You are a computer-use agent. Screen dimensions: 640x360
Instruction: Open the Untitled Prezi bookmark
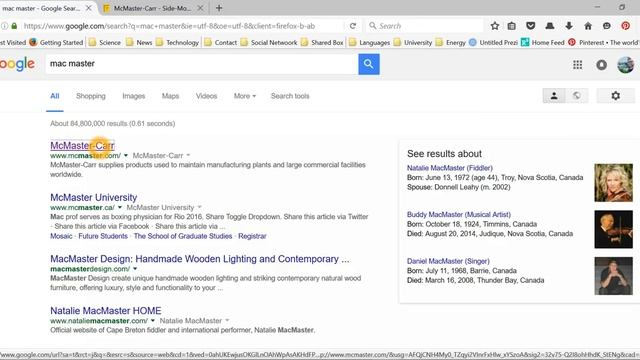pos(493,42)
